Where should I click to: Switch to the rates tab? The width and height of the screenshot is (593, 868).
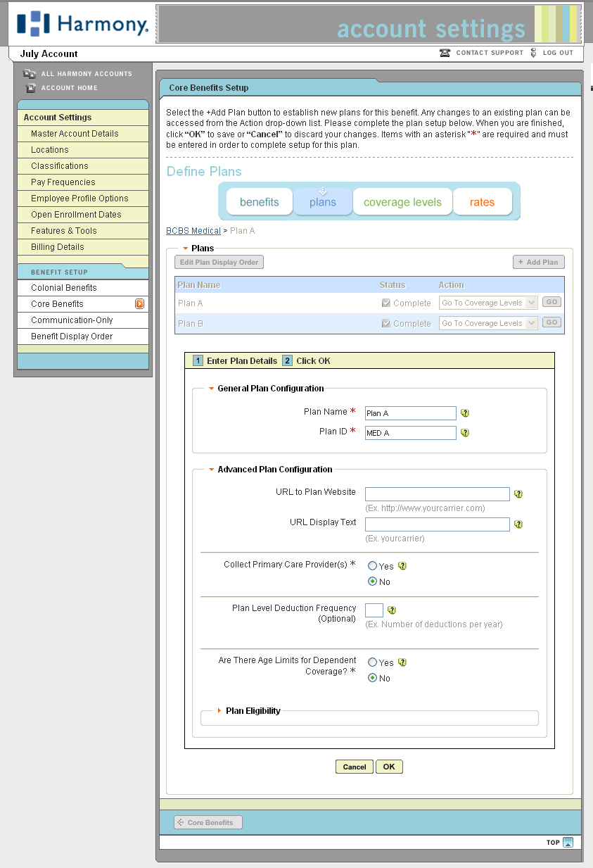[x=483, y=201]
